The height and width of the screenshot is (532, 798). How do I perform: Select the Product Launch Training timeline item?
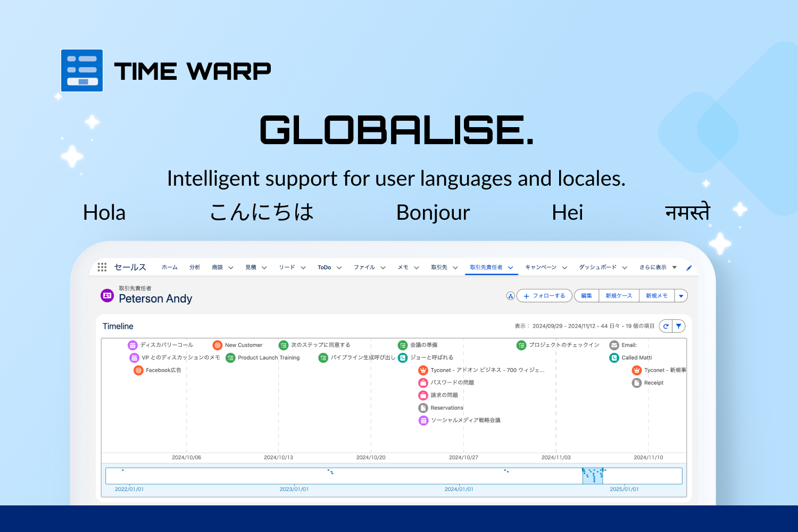tap(268, 358)
